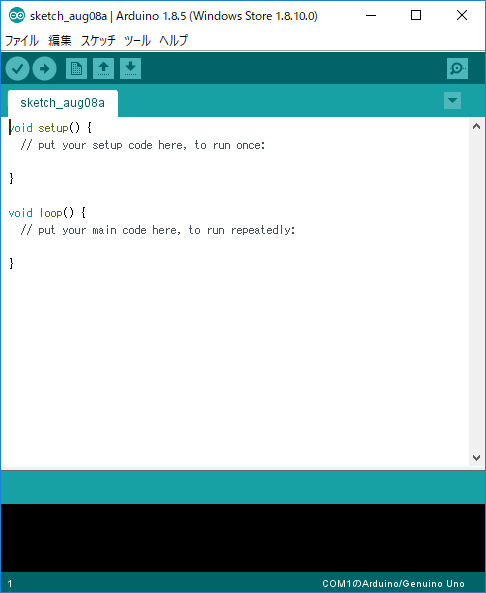Click the COM1 Arduino/Genuino Uno status text
The width and height of the screenshot is (486, 593).
(393, 584)
